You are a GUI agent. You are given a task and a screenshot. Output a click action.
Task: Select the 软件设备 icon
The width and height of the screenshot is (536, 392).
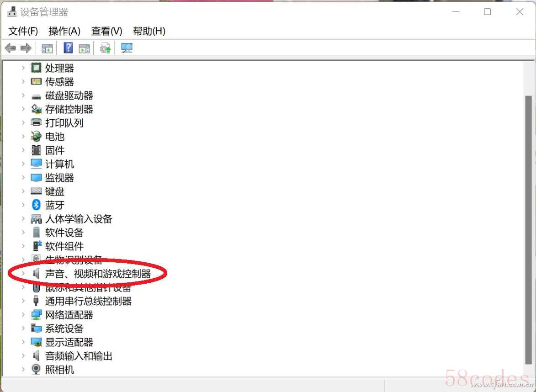coord(36,232)
